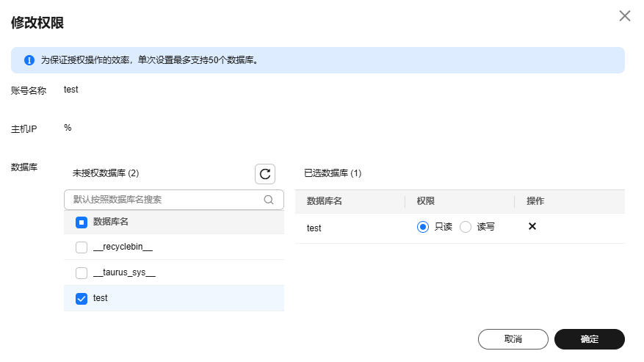Click the 取消 button

pyautogui.click(x=513, y=339)
